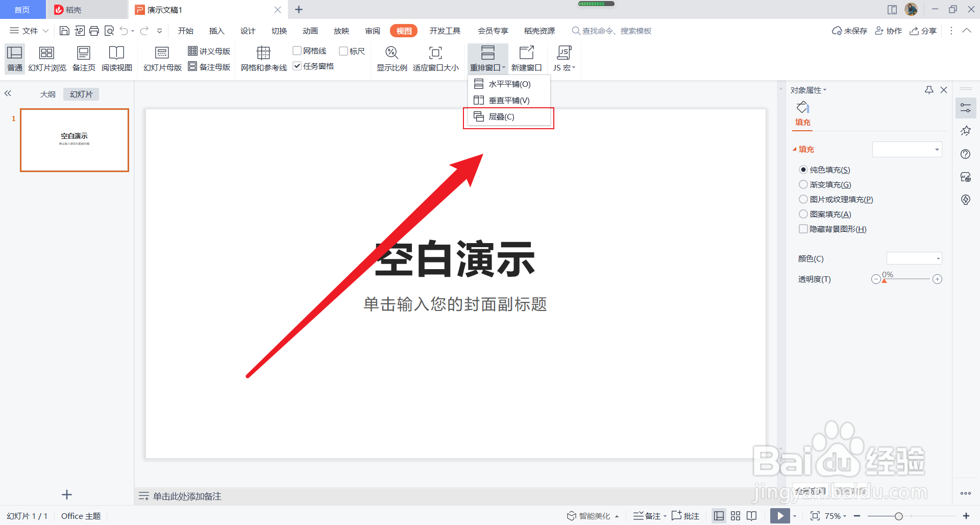Open 幻灯片母版 editor
The image size is (980, 525).
[162, 58]
